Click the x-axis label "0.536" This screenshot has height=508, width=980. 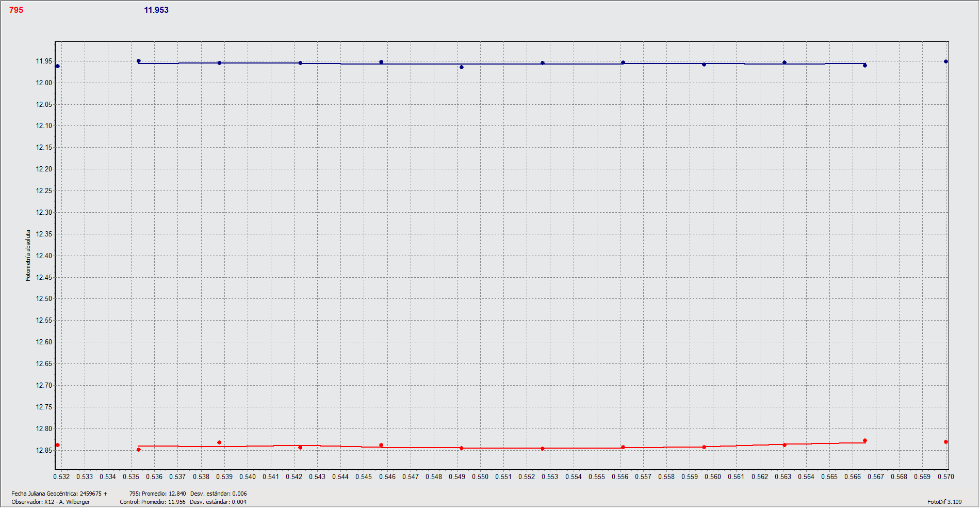154,477
